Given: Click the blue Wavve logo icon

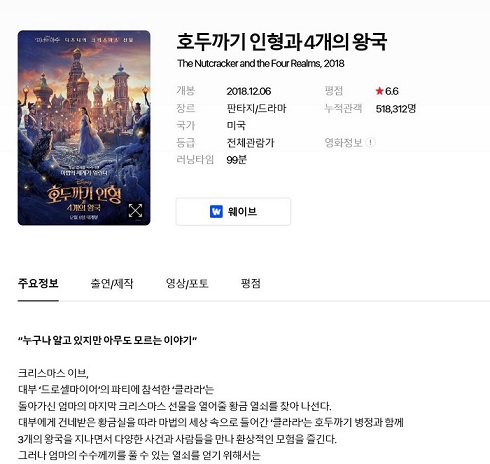Looking at the screenshot, I should (x=216, y=211).
